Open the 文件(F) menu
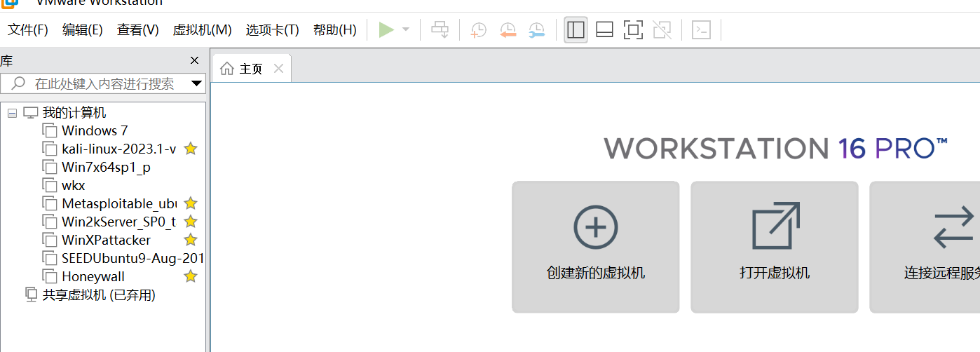 click(28, 30)
